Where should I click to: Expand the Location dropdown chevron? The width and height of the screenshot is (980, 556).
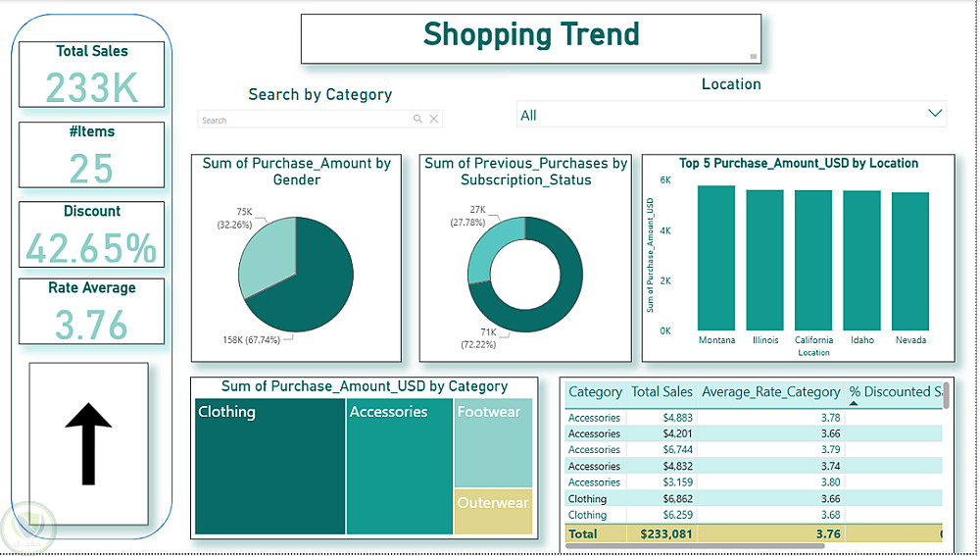(935, 113)
